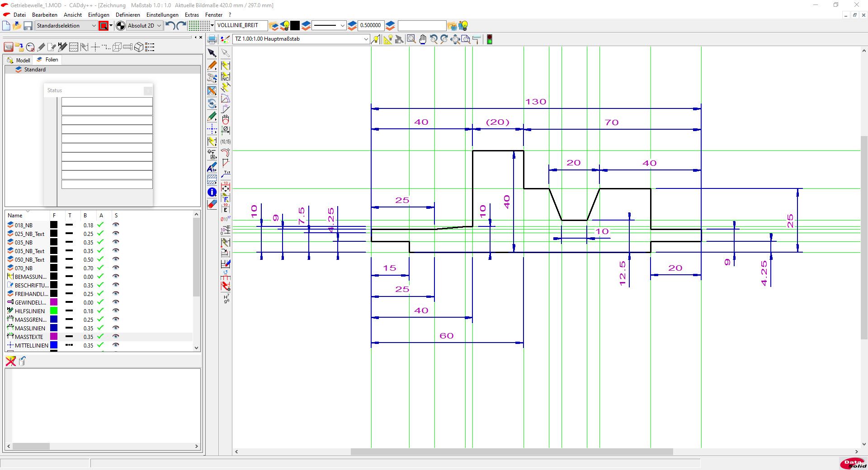Click the traffic light icon

(x=489, y=39)
